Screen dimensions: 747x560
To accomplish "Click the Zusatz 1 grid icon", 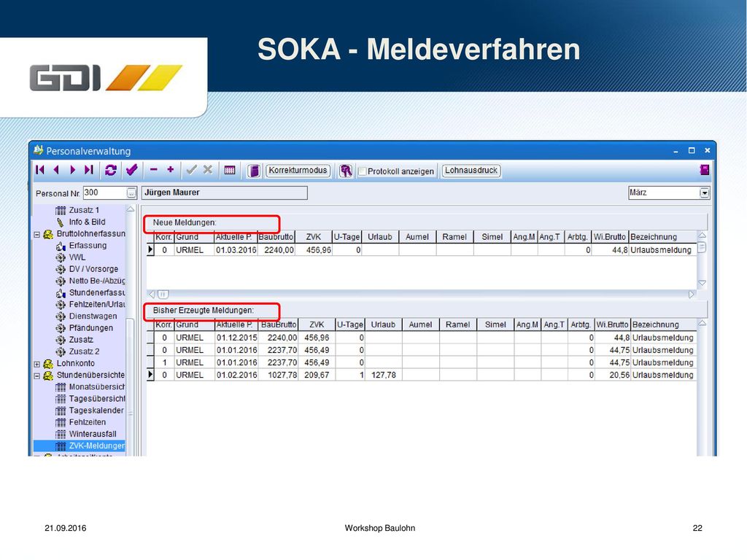I will click(61, 211).
